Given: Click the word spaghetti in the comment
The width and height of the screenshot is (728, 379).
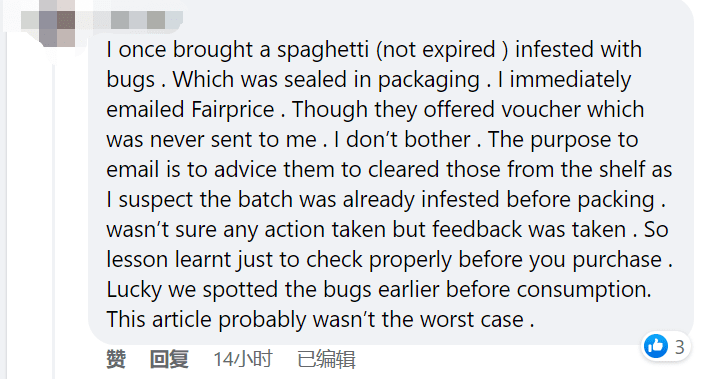Looking at the screenshot, I should coord(323,51).
